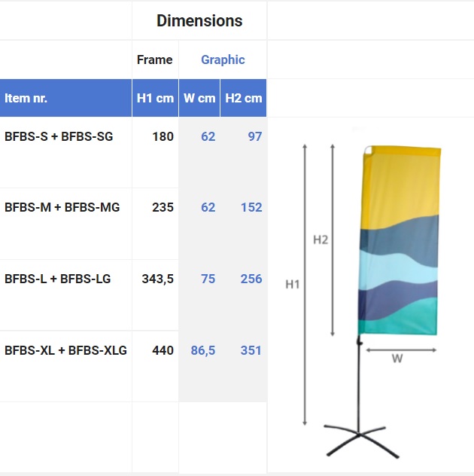This screenshot has height=476, width=474.
Task: Click the H2 cm column header
Action: [x=244, y=98]
